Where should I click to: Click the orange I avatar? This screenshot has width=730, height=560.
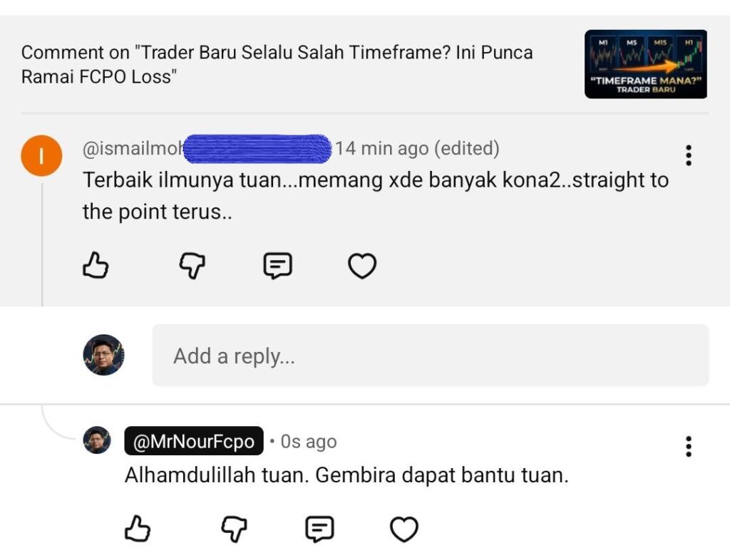pos(42,156)
